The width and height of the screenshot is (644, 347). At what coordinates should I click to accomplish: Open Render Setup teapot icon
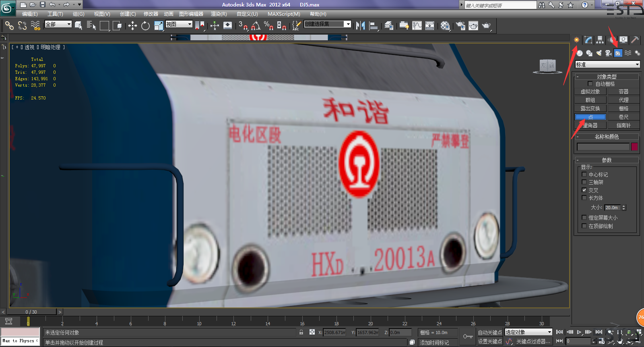[x=460, y=26]
